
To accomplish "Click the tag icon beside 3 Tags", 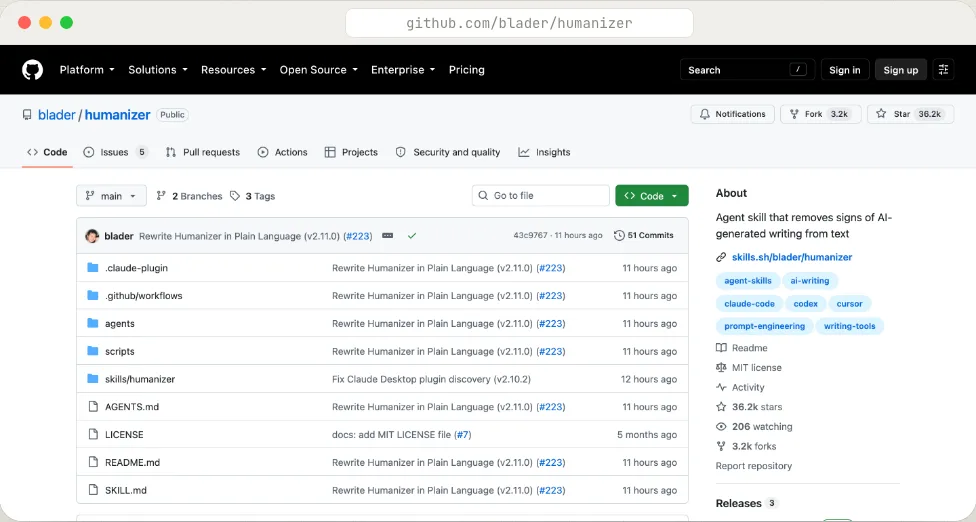I will (235, 196).
